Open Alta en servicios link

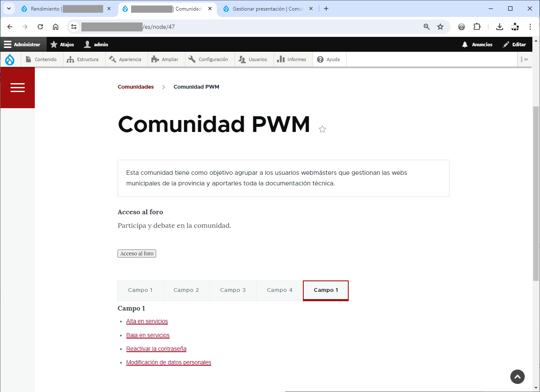pyautogui.click(x=147, y=322)
